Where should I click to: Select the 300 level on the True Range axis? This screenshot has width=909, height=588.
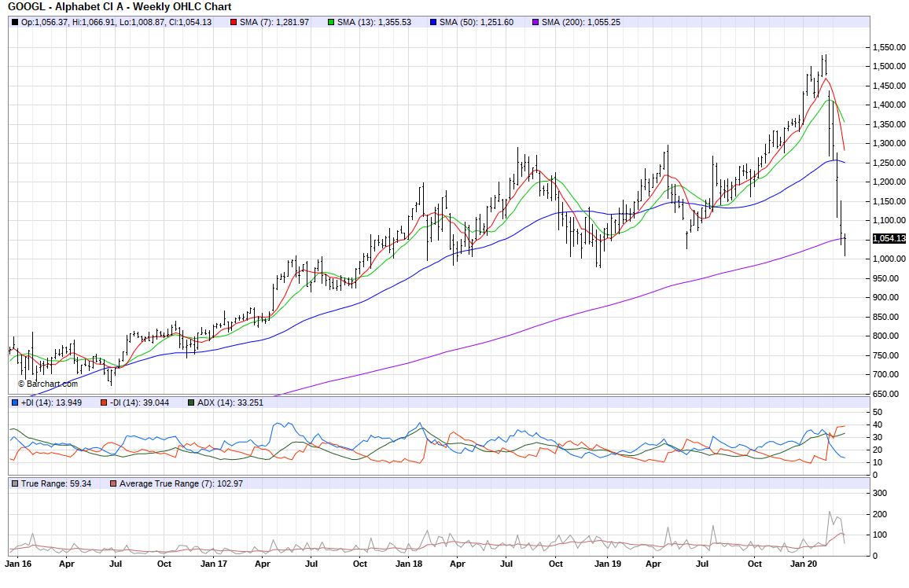[x=880, y=494]
